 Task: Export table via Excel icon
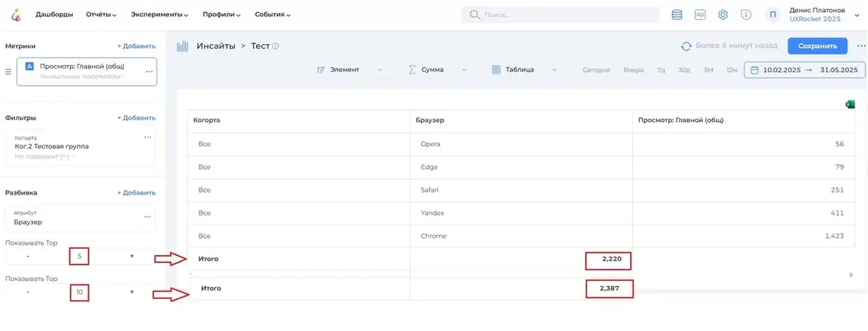pyautogui.click(x=850, y=104)
